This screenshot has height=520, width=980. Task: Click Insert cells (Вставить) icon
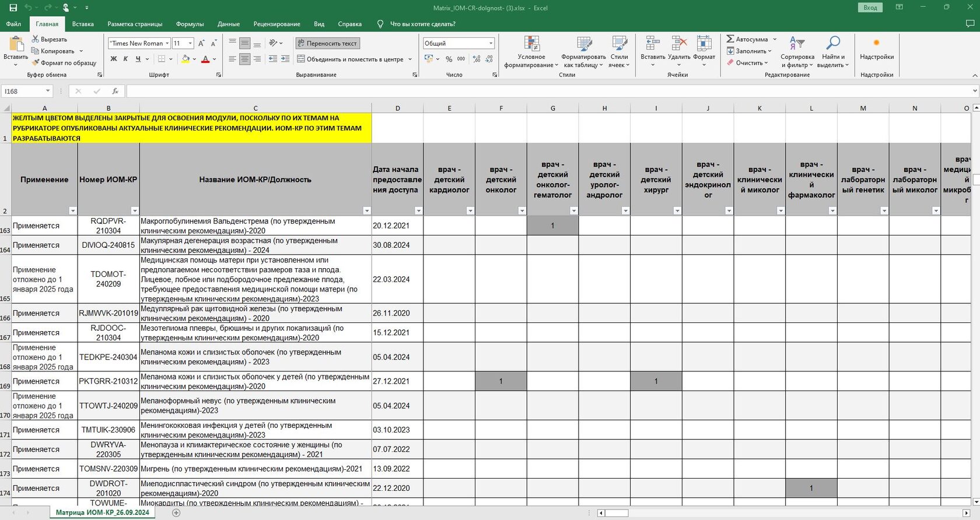653,44
